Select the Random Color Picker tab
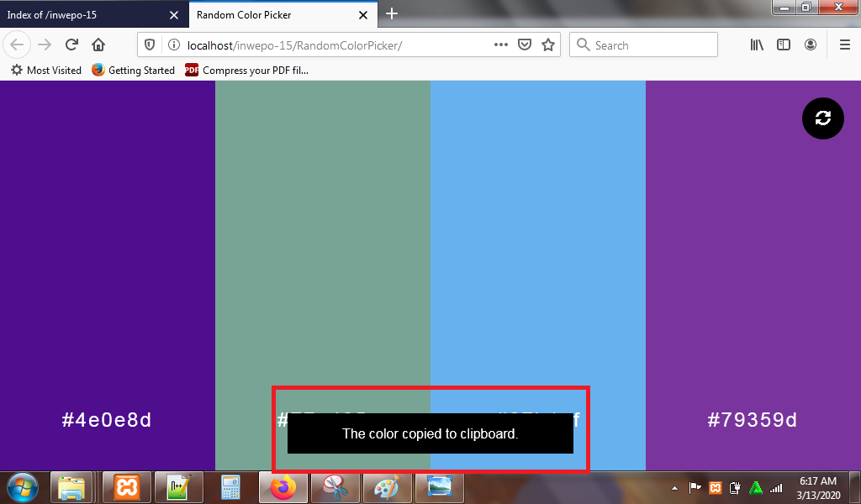Viewport: 861px width, 504px height. point(283,15)
